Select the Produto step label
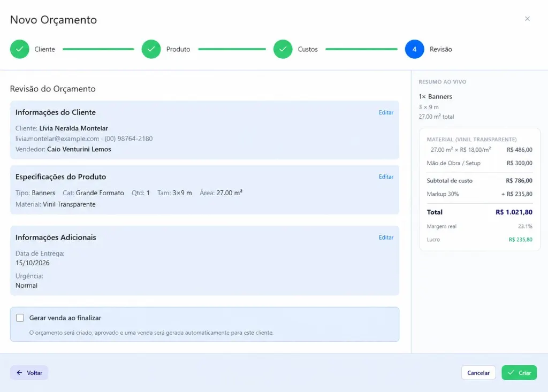 coord(178,49)
